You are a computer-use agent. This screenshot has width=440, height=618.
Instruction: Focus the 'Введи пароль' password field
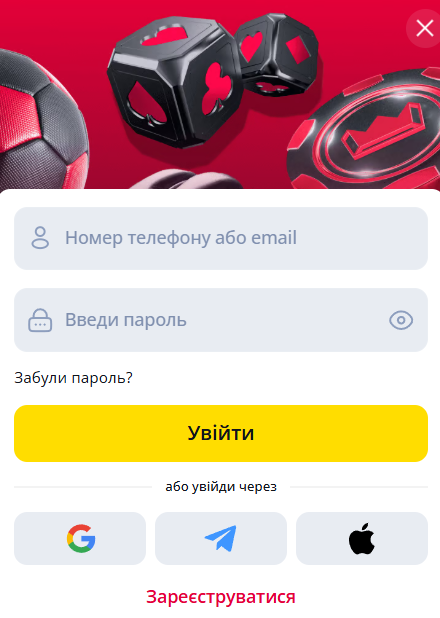click(221, 320)
